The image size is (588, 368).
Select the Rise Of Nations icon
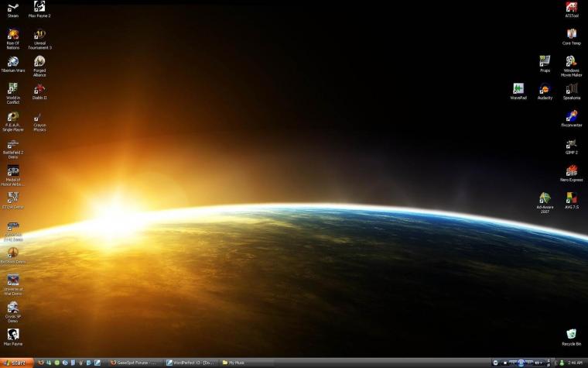tap(12, 40)
